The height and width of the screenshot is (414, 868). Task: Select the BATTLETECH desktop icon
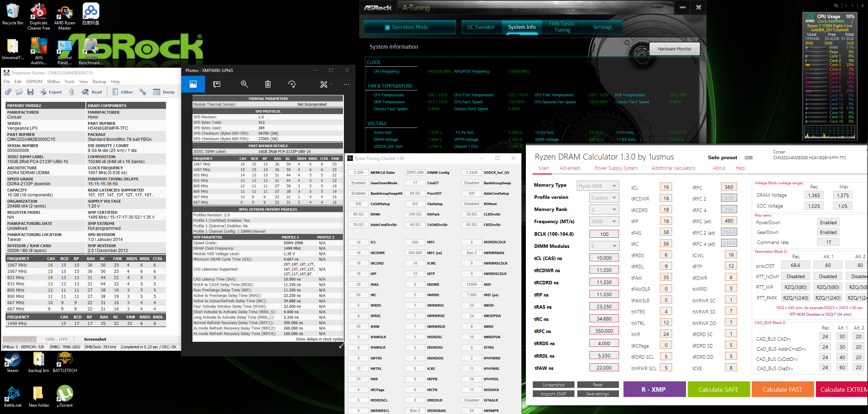pos(65,362)
